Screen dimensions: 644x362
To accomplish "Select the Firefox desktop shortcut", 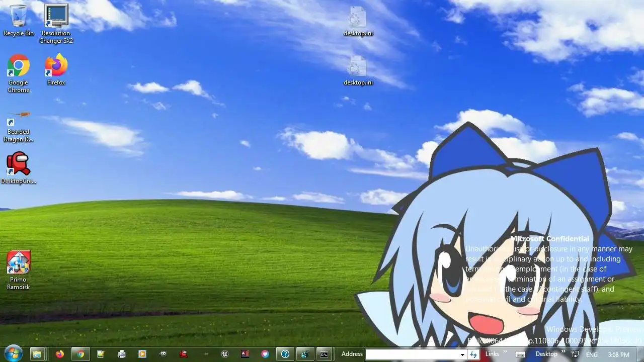I will [56, 69].
